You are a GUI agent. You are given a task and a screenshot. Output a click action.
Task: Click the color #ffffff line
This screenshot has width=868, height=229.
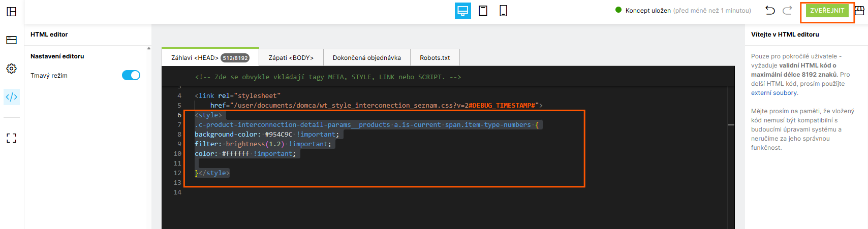245,154
